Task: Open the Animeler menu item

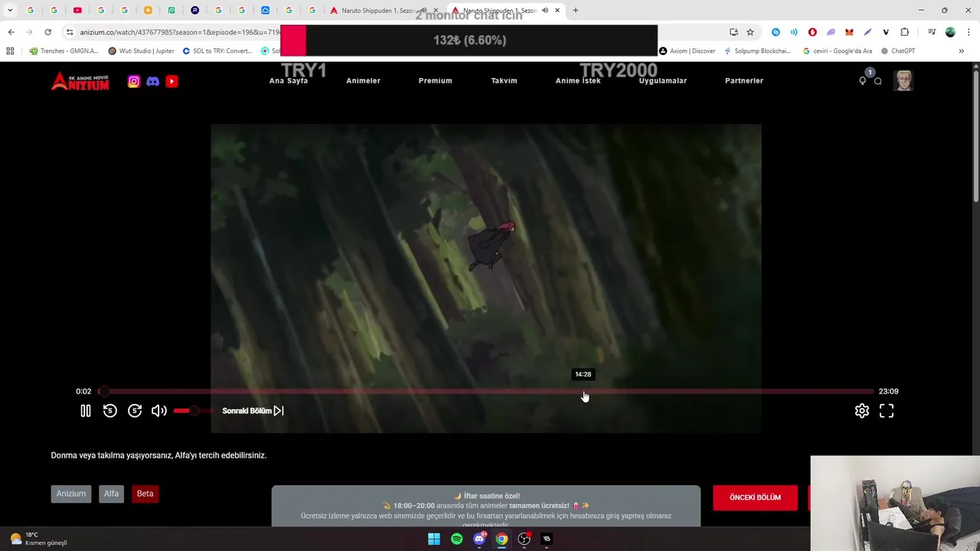Action: click(363, 80)
